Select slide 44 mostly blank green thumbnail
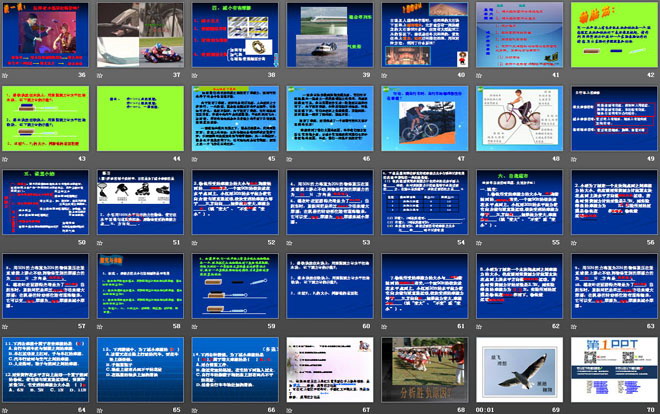This screenshot has width=660, height=414. click(141, 118)
